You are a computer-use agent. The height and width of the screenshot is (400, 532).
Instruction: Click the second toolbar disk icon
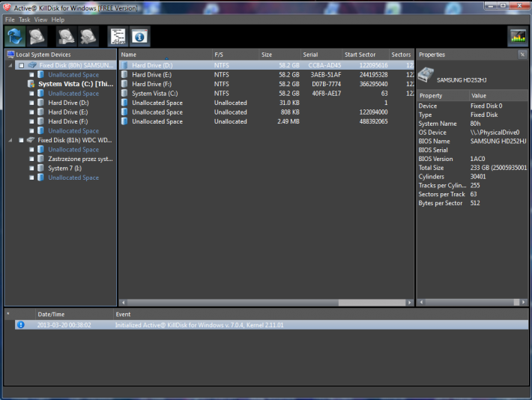[37, 36]
